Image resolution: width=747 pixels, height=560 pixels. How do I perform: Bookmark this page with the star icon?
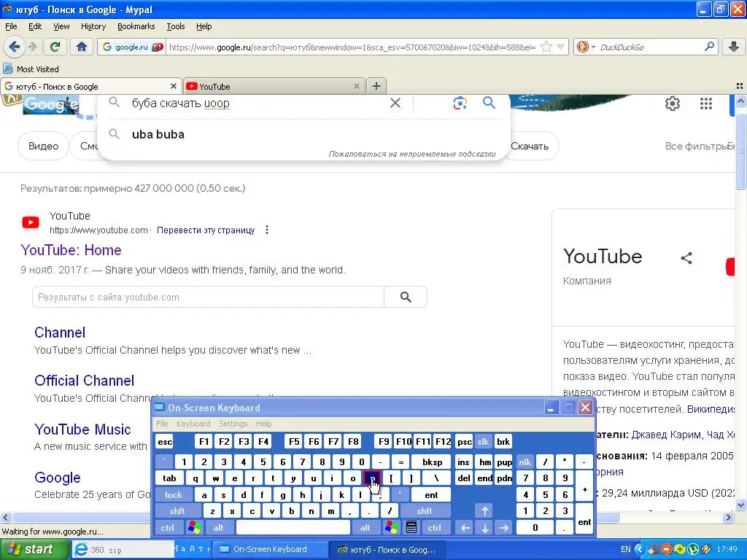546,47
